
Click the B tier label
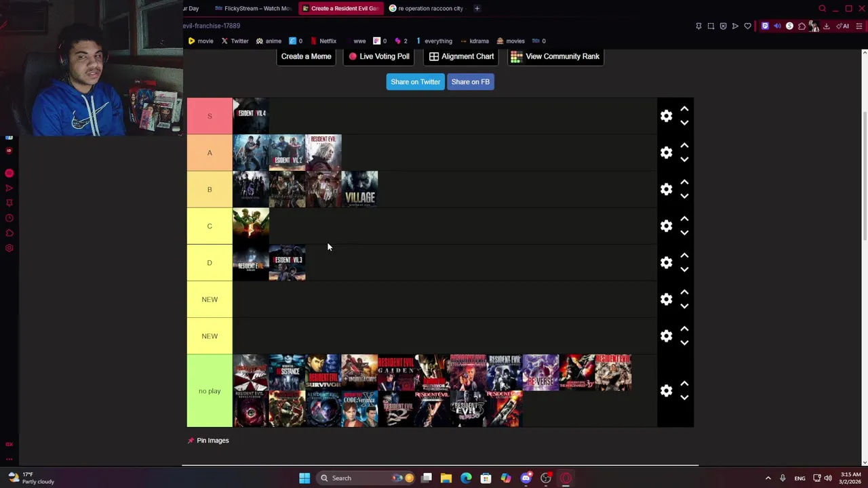[x=210, y=189]
